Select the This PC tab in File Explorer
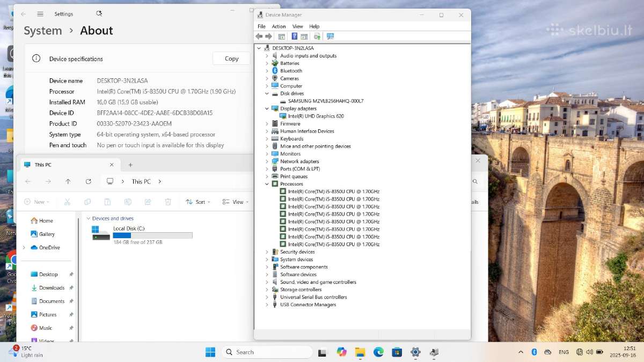 point(69,165)
